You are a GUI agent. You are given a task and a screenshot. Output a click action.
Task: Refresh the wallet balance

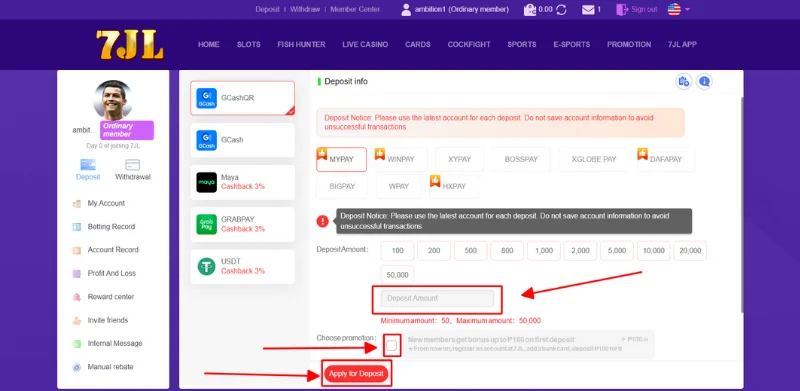pyautogui.click(x=561, y=10)
